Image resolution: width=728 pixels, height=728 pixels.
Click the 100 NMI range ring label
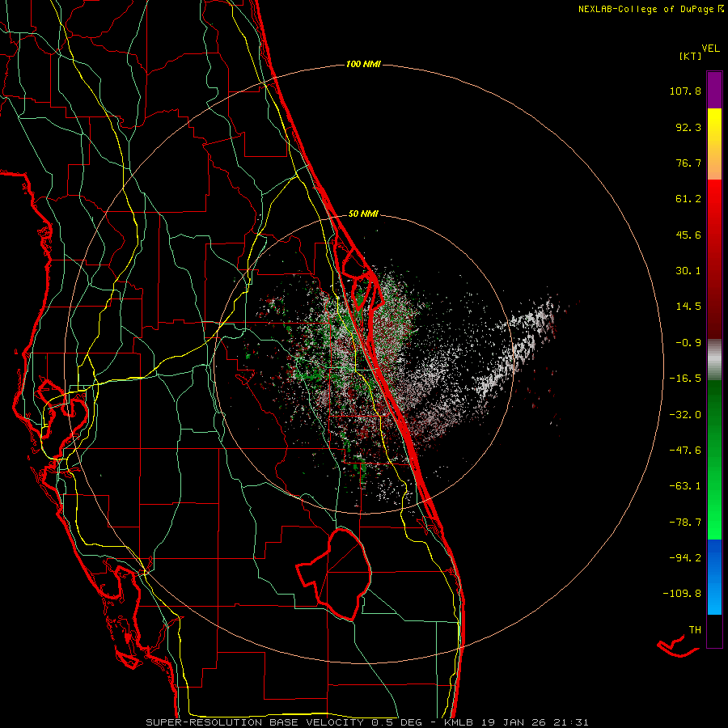[x=363, y=64]
